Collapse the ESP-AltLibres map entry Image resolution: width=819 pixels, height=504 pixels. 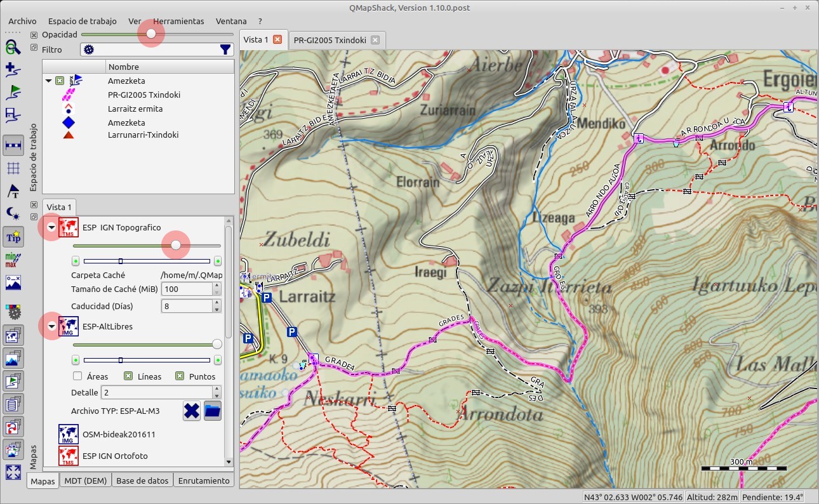click(52, 326)
